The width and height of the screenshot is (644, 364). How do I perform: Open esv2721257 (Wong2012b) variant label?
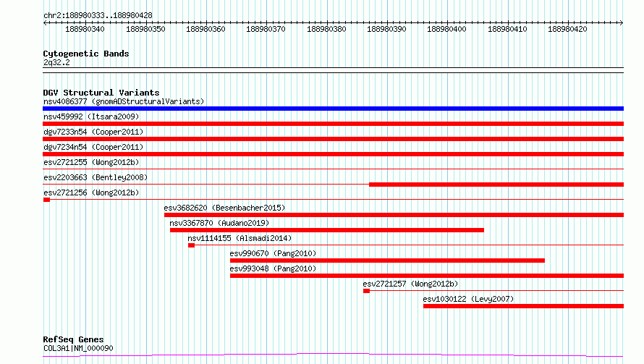pos(410,284)
